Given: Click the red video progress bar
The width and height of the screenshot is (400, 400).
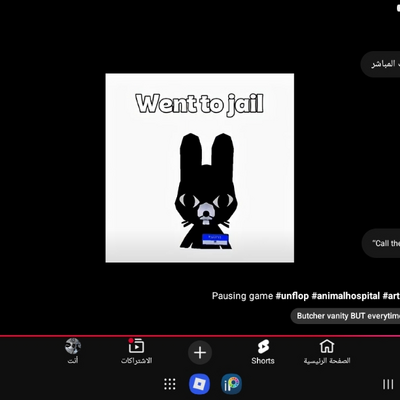Looking at the screenshot, I should tap(200, 336).
